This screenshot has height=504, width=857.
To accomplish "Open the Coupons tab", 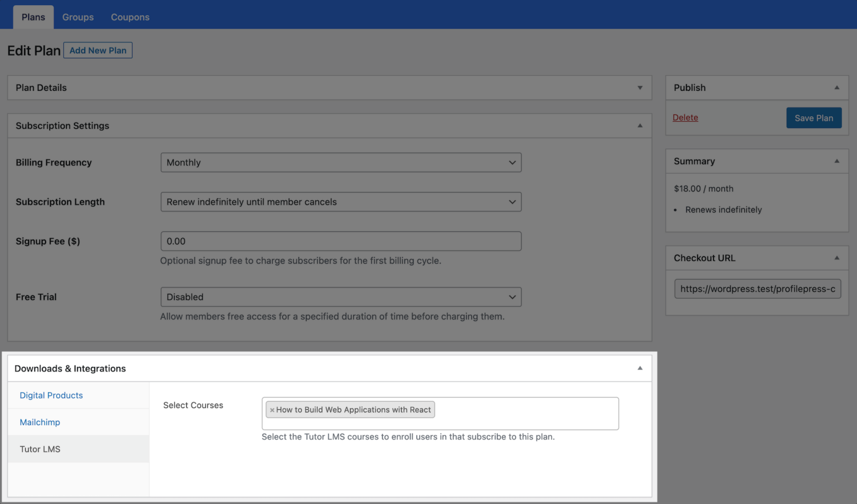I will (x=130, y=17).
